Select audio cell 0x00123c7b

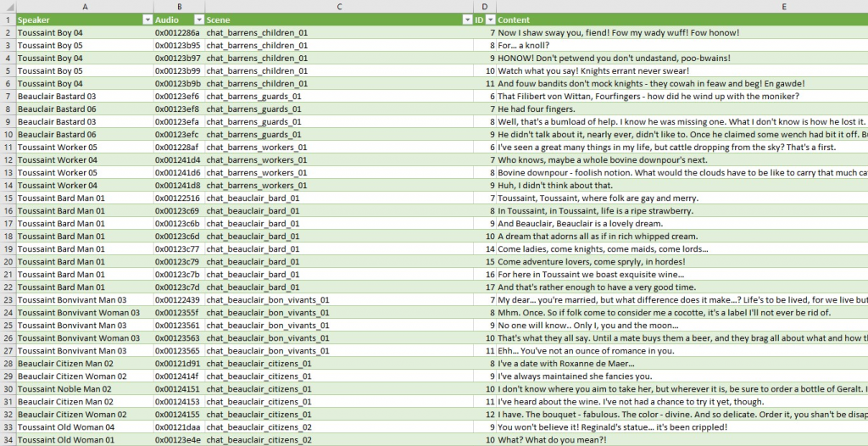180,274
